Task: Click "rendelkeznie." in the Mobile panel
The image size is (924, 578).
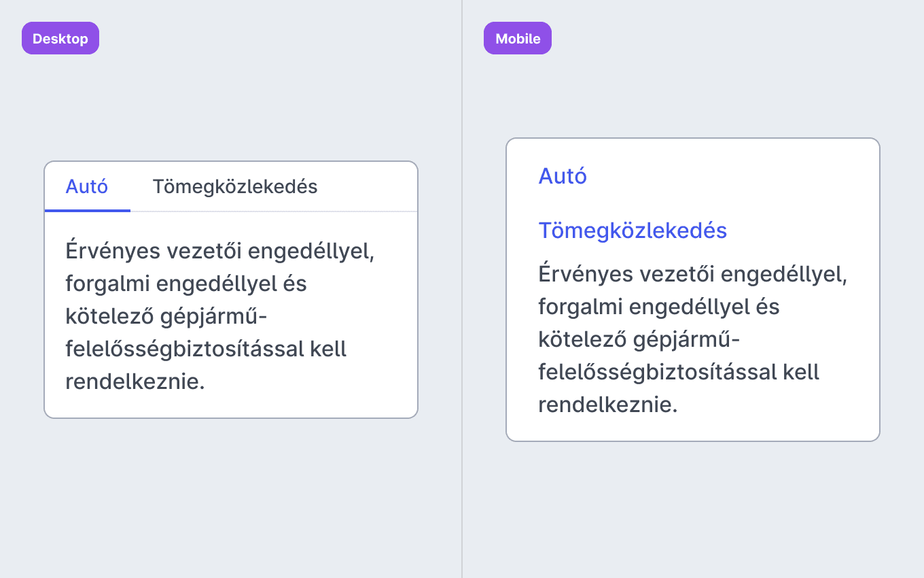Action: click(x=608, y=405)
